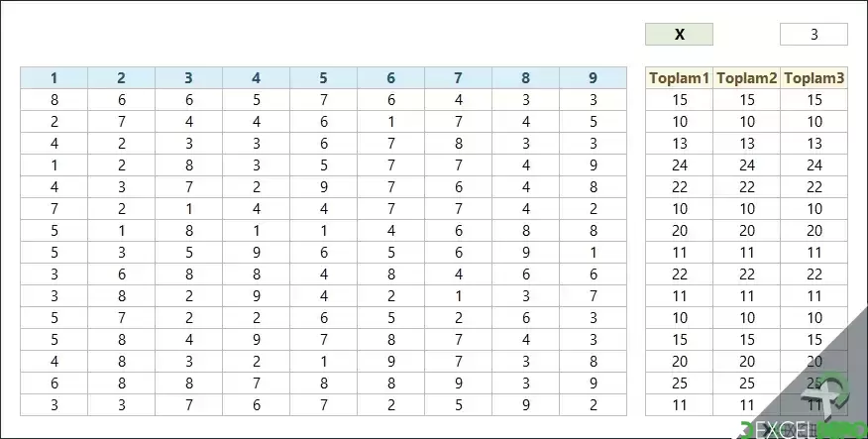Click column header 8 in the table
Screen dimensions: 868x439
pyautogui.click(x=525, y=78)
